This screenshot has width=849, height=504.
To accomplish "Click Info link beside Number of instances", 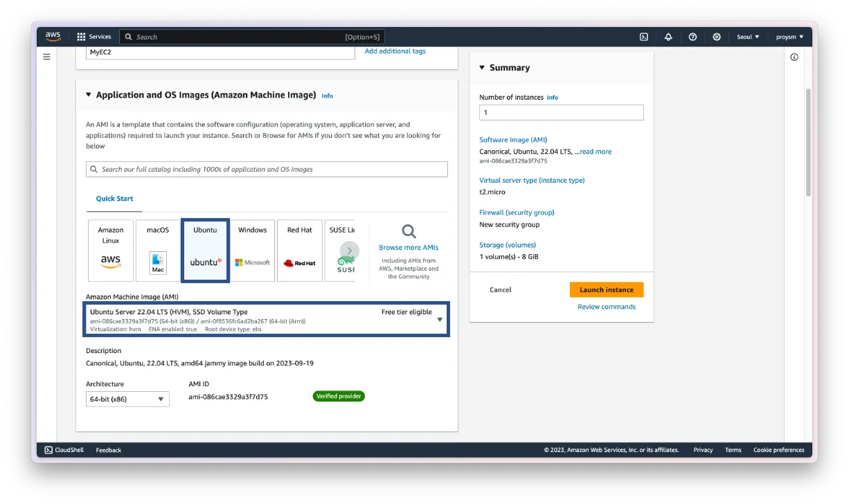I will (x=553, y=98).
